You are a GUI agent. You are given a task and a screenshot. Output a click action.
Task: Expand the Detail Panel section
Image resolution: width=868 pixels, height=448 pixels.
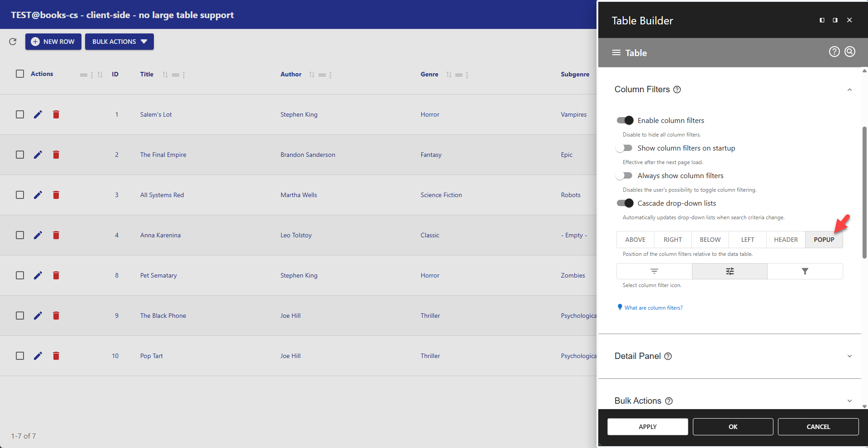[849, 356]
